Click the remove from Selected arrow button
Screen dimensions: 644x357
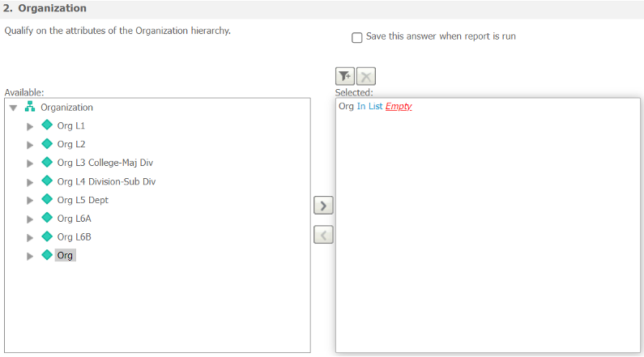point(323,236)
